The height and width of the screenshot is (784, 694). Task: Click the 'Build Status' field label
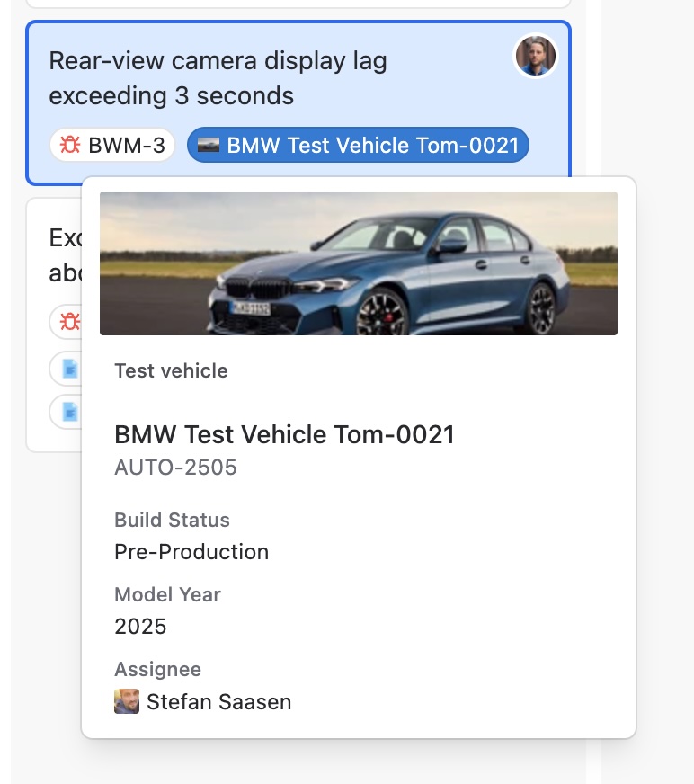[x=172, y=520]
